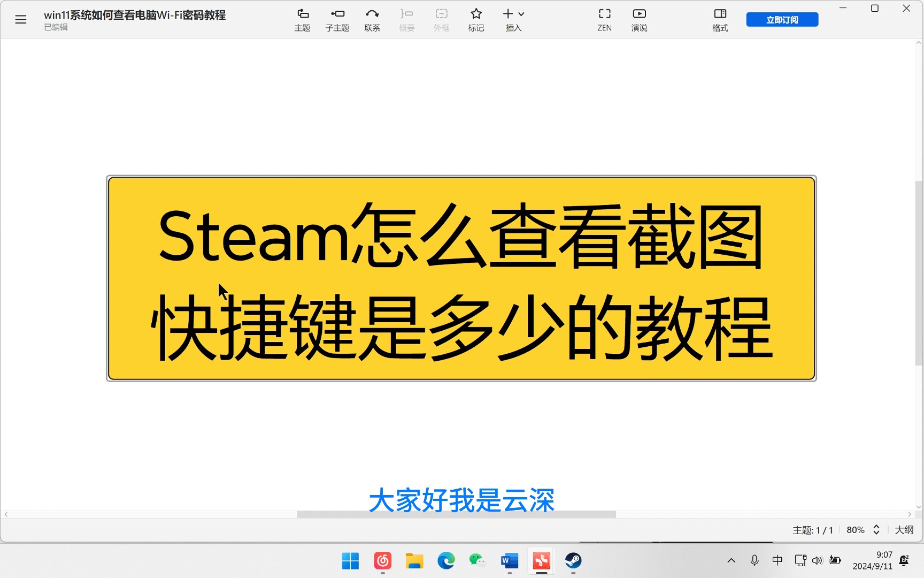Image resolution: width=924 pixels, height=578 pixels.
Task: Expand the hidden system tray icons
Action: tap(731, 561)
